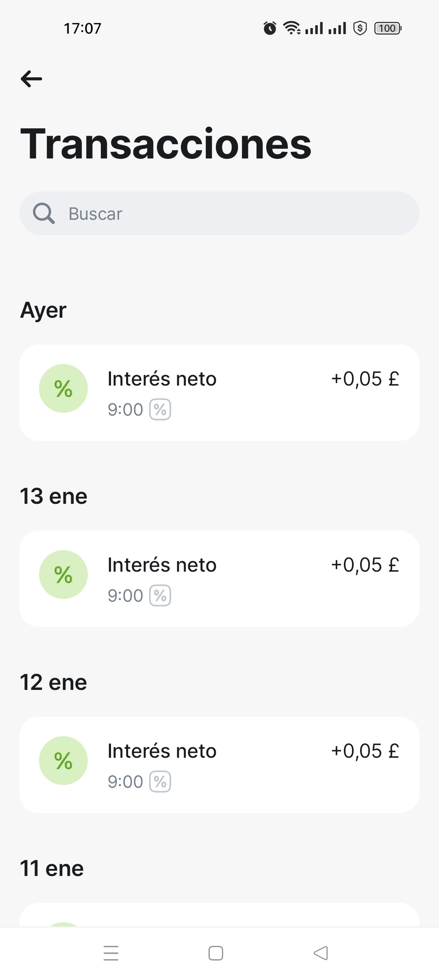
Task: Tap small percent badge in 12 ene transaction
Action: (160, 782)
